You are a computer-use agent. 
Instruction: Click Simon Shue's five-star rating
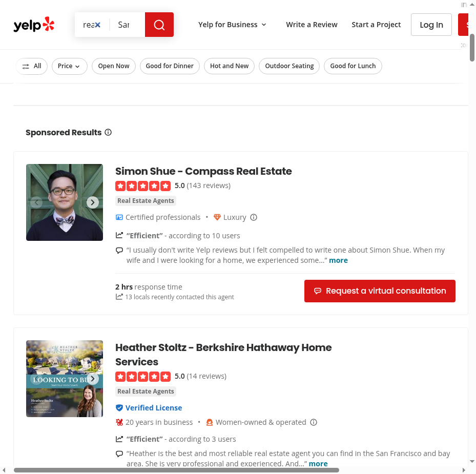click(143, 186)
